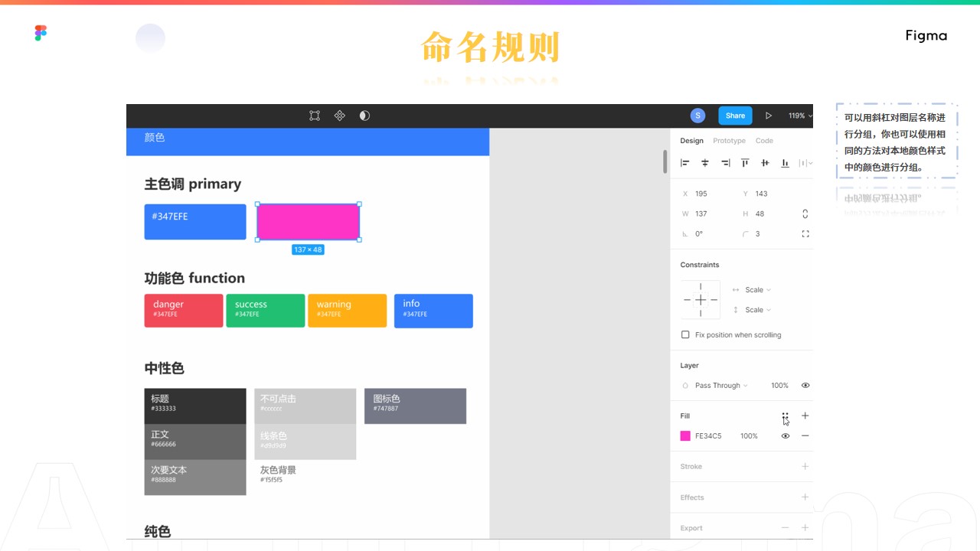Open the 119% zoom dropdown
The height and width of the screenshot is (551, 980).
pos(800,116)
